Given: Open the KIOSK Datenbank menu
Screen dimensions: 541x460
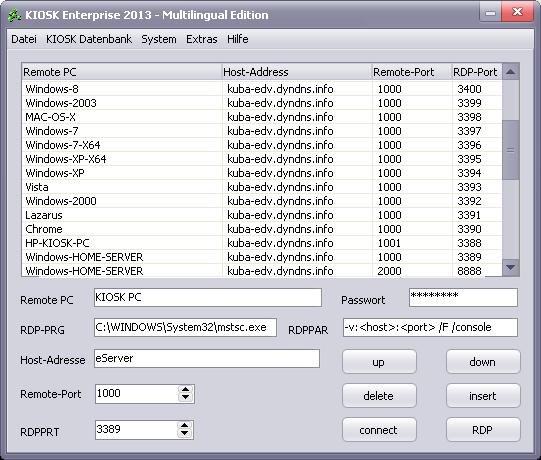Looking at the screenshot, I should tap(89, 39).
